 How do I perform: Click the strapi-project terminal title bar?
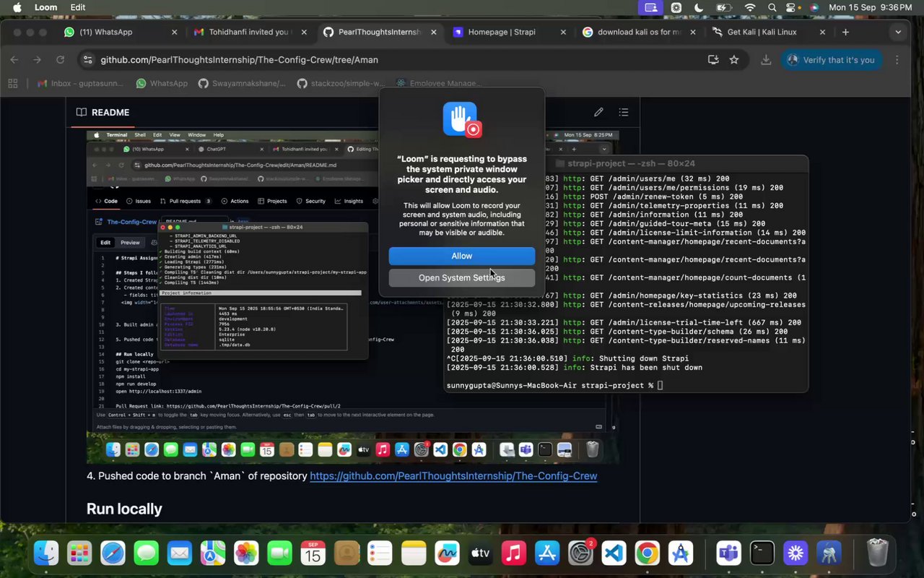626,164
